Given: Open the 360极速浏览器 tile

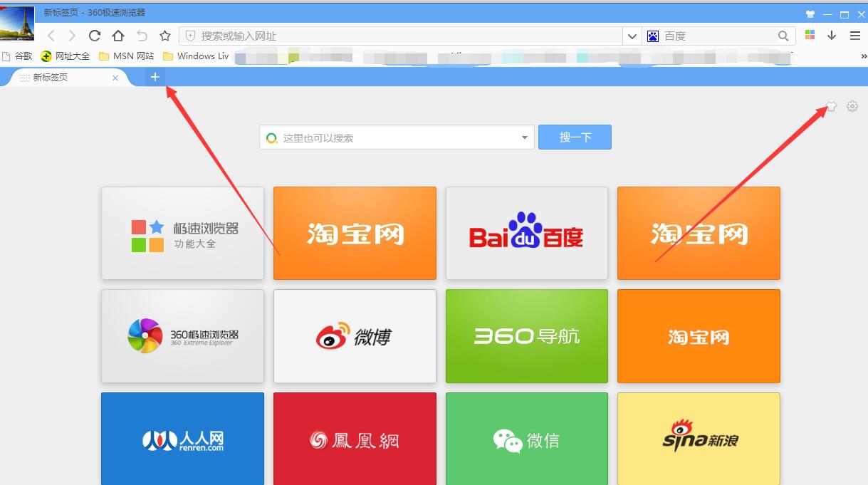Looking at the screenshot, I should (182, 336).
